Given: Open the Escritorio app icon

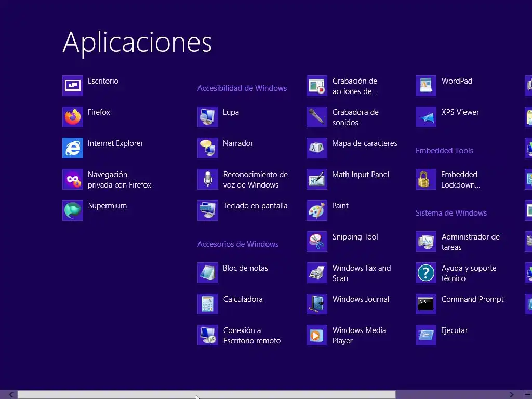Looking at the screenshot, I should pos(73,86).
